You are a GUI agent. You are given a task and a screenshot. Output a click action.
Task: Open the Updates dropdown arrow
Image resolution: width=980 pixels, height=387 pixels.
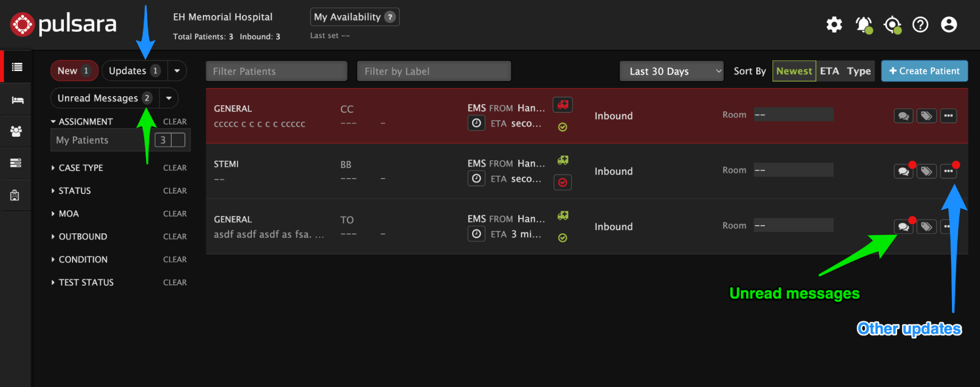[x=177, y=71]
